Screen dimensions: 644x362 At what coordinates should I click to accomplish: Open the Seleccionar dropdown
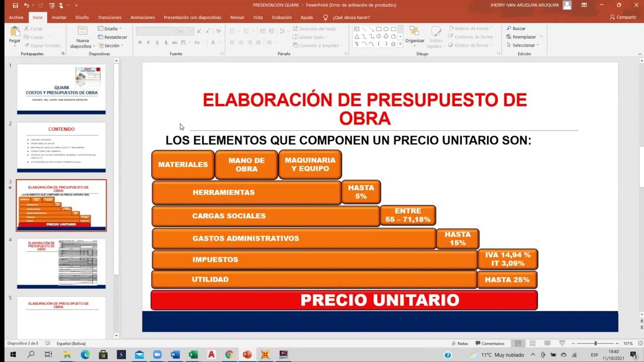pos(523,45)
